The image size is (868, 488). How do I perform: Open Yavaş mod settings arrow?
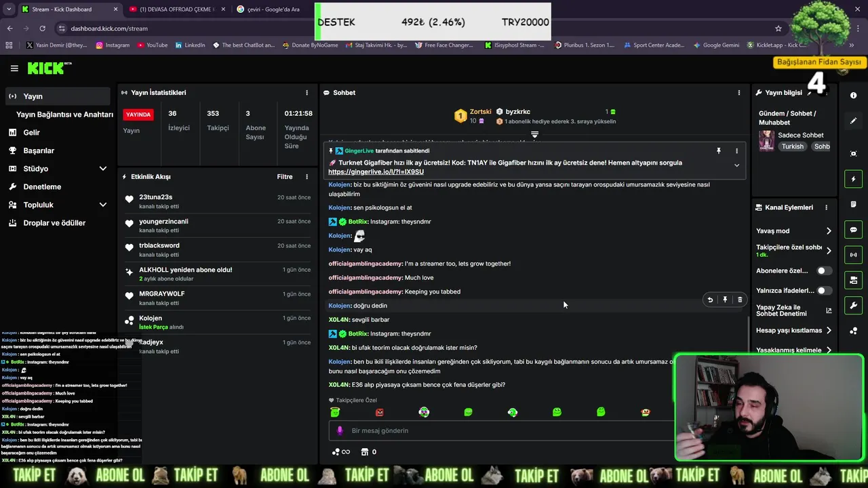tap(828, 231)
